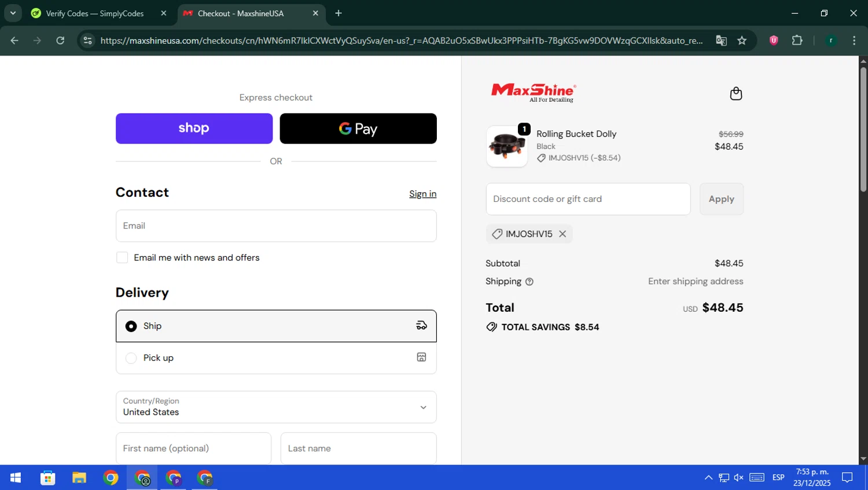Switch to Verify Codes — SimplyCodes tab
This screenshot has width=868, height=490.
94,13
